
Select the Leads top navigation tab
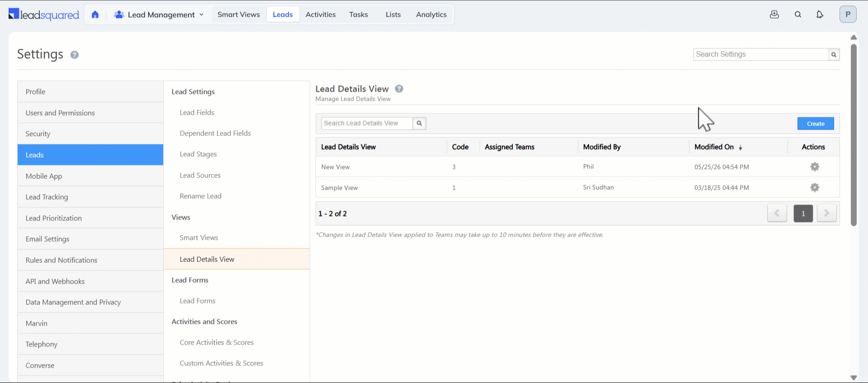point(283,14)
